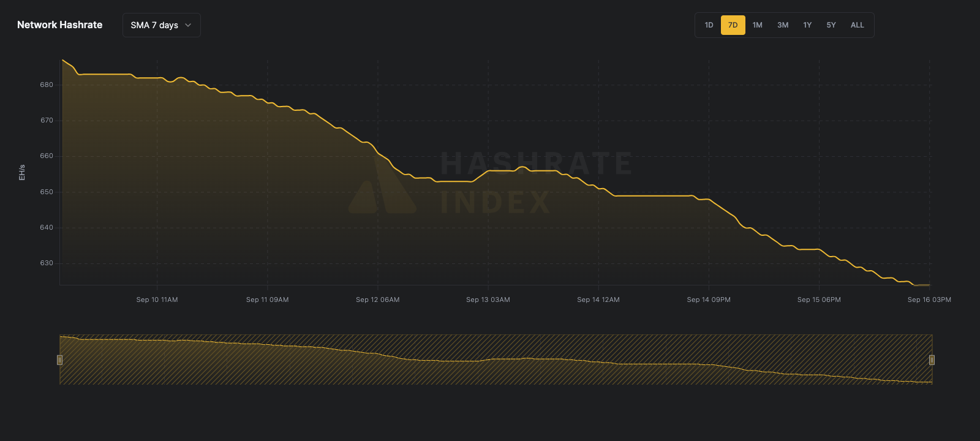The image size is (980, 441).
Task: Select the 1D time range
Action: click(x=709, y=25)
